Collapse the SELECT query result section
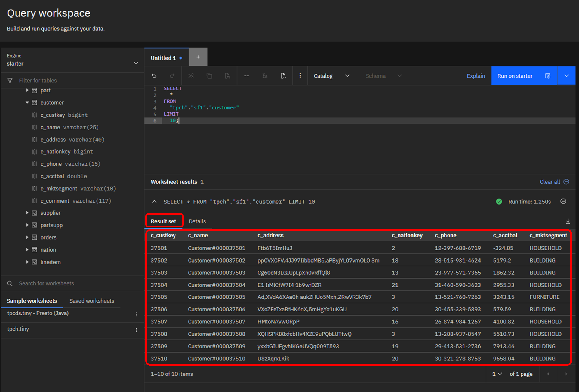The image size is (579, 392). click(154, 202)
